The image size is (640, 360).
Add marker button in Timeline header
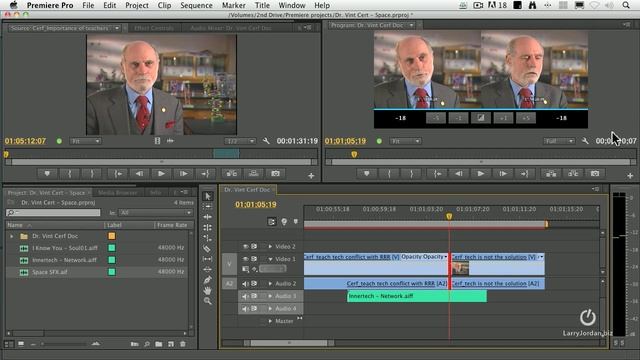[296, 222]
